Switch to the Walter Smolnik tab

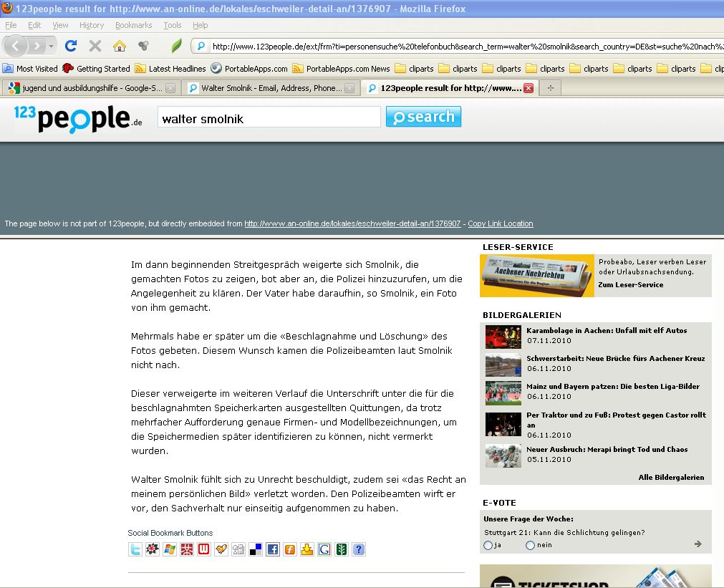(x=265, y=88)
